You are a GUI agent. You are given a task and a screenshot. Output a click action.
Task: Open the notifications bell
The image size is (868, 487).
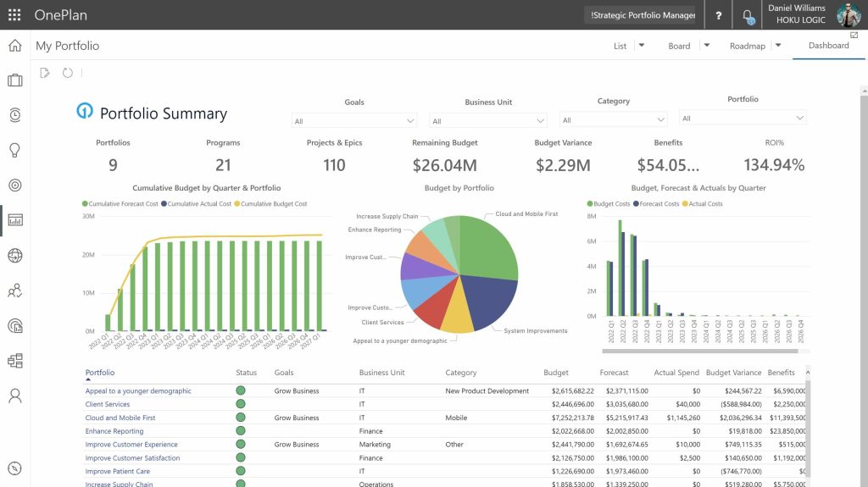(748, 16)
